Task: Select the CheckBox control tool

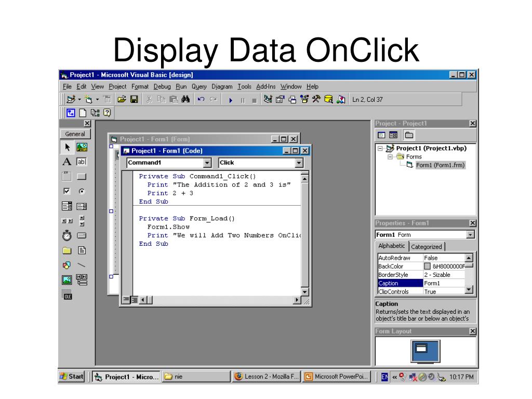Action: (x=67, y=191)
